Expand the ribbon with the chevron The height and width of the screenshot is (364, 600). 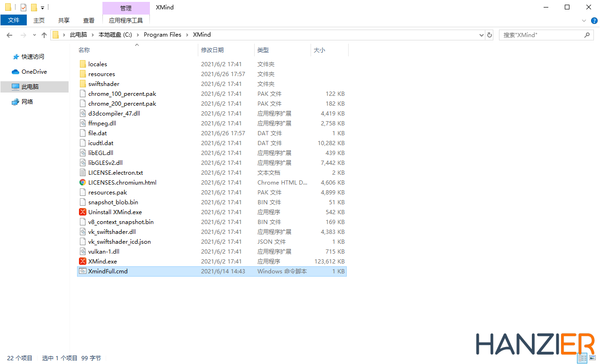coord(584,21)
